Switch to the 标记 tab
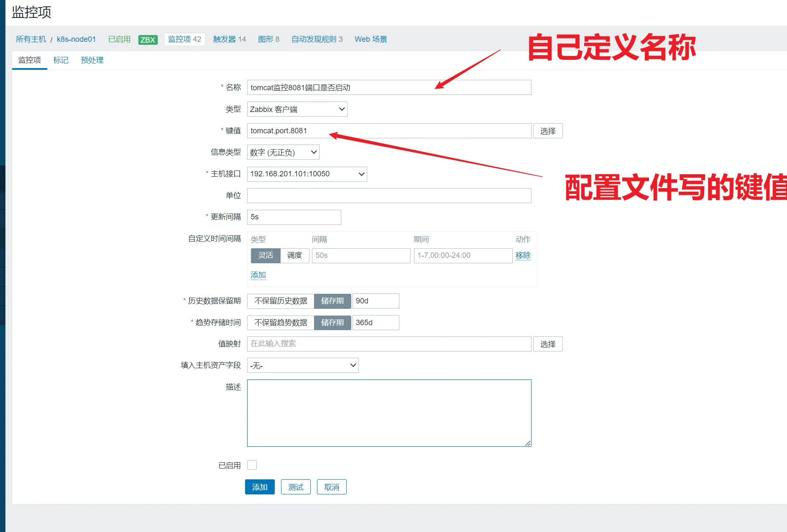The height and width of the screenshot is (532, 787). (x=61, y=60)
